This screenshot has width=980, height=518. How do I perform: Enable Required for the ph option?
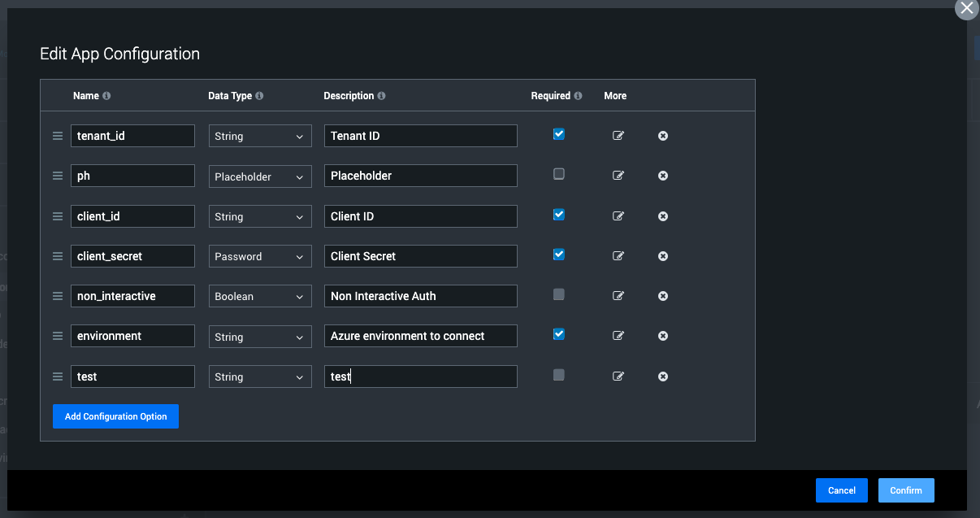tap(558, 174)
